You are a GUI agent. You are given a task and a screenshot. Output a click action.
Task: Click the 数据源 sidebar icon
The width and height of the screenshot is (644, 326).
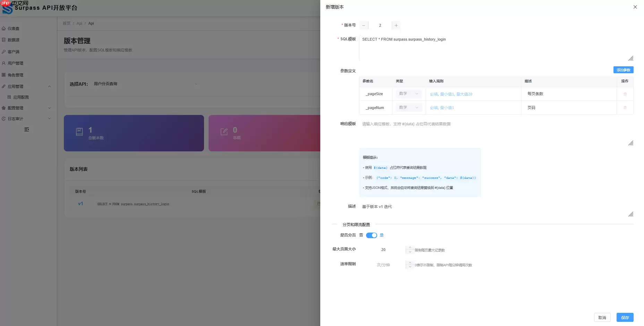pyautogui.click(x=4, y=40)
